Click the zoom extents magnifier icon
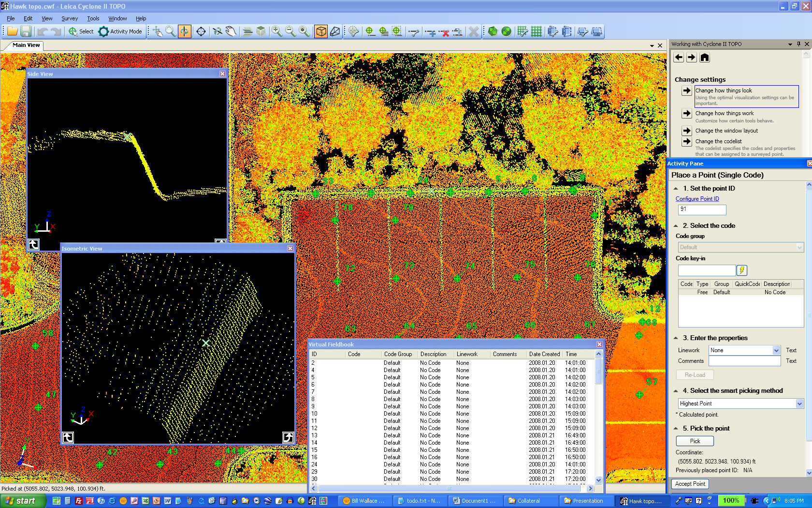The height and width of the screenshot is (508, 812). pyautogui.click(x=304, y=31)
